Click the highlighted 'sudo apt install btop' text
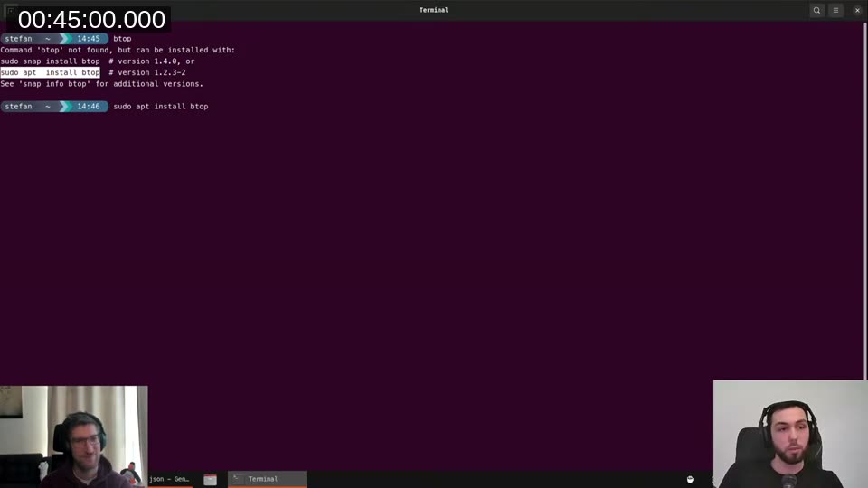The image size is (868, 488). 51,72
